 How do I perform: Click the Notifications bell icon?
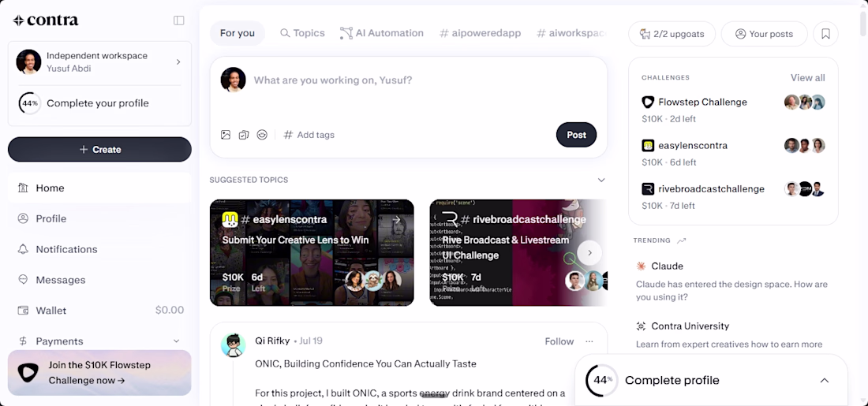(23, 249)
